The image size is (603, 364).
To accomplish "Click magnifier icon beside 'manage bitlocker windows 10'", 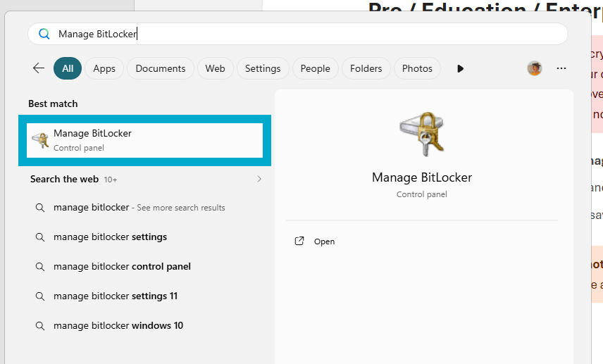I will point(40,325).
